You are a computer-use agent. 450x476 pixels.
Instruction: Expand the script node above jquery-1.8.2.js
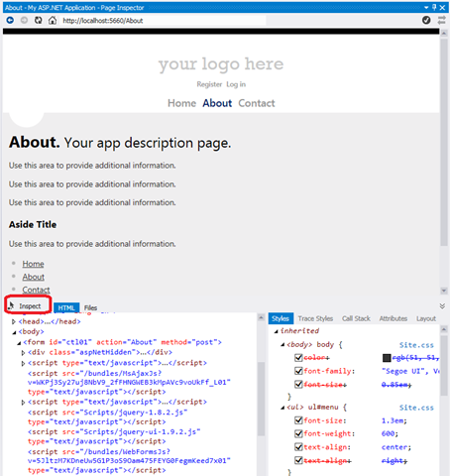(23, 403)
